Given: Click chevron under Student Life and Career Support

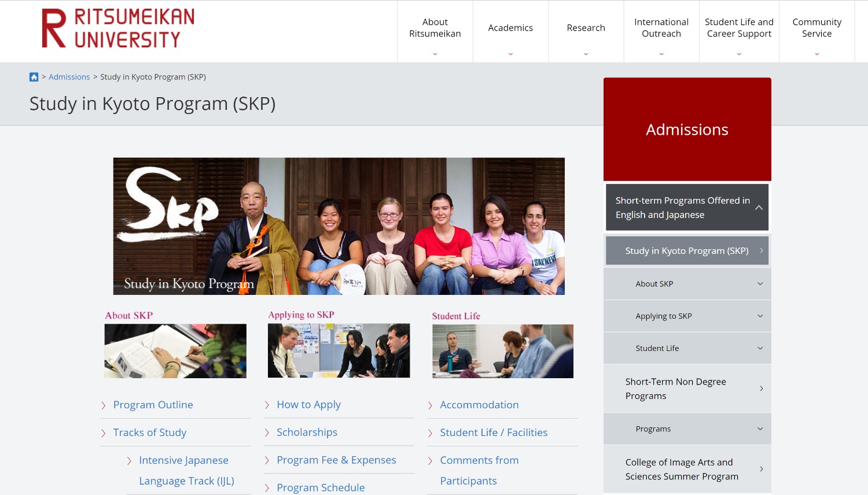Looking at the screenshot, I should tap(739, 54).
